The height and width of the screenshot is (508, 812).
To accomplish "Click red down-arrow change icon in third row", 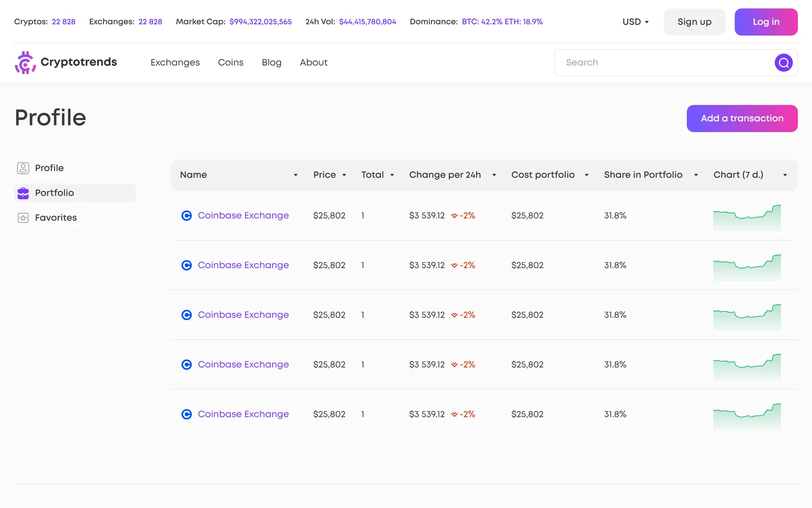I will click(x=454, y=315).
